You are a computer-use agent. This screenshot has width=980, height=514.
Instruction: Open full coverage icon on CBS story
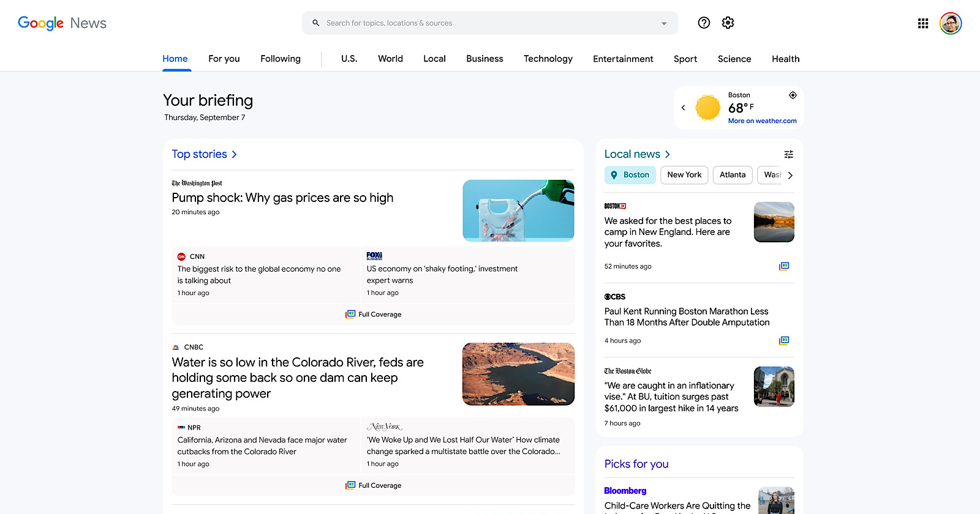(x=784, y=340)
